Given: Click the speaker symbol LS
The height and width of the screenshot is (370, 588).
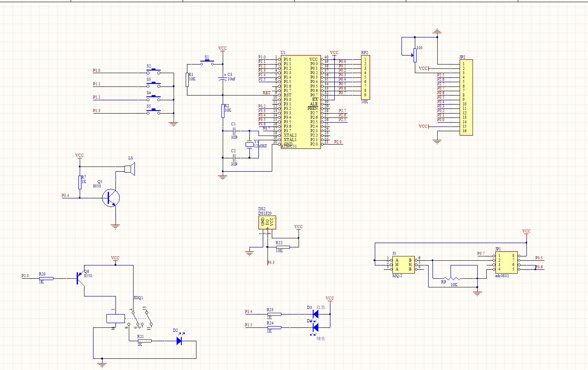Looking at the screenshot, I should 130,169.
